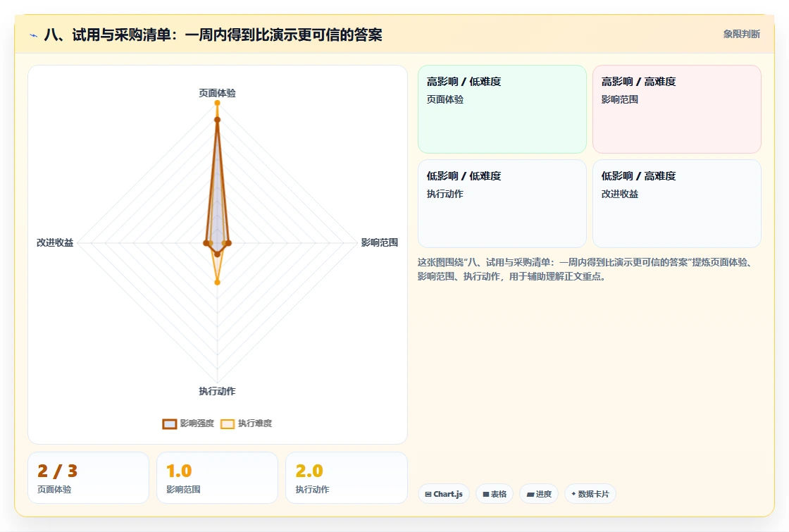Click 执行动作 text in low-impact quadrant
Viewport: 789px width, 532px height.
(x=445, y=194)
